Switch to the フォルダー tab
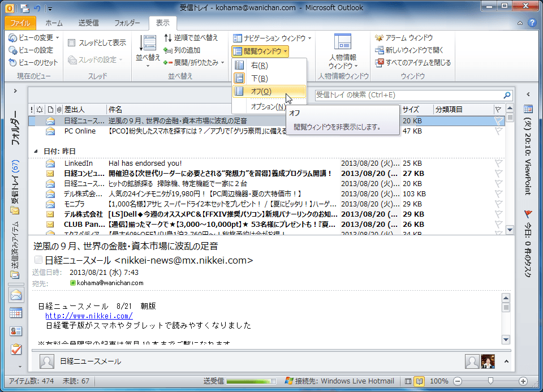The height and width of the screenshot is (392, 543). [x=127, y=23]
